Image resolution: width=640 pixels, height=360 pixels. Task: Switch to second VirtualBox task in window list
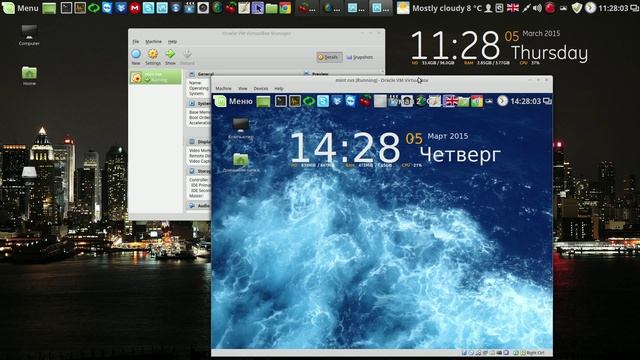click(380, 8)
